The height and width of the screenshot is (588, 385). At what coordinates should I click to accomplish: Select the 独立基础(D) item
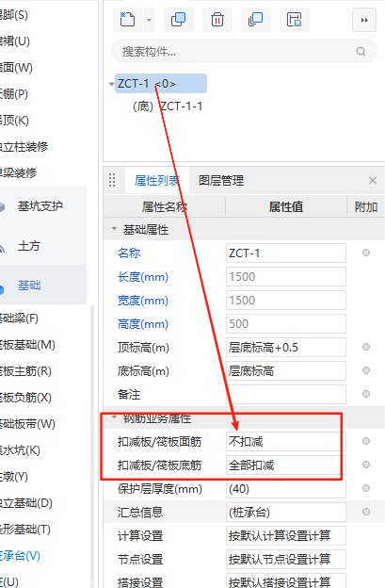(26, 503)
